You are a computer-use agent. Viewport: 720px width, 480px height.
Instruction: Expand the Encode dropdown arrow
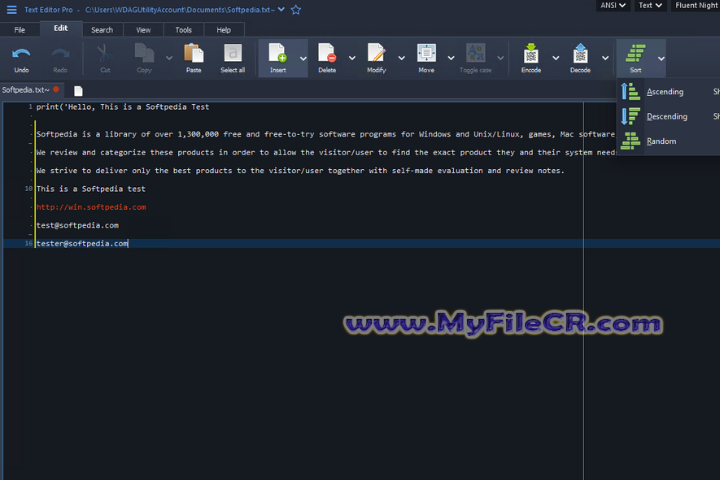click(556, 58)
